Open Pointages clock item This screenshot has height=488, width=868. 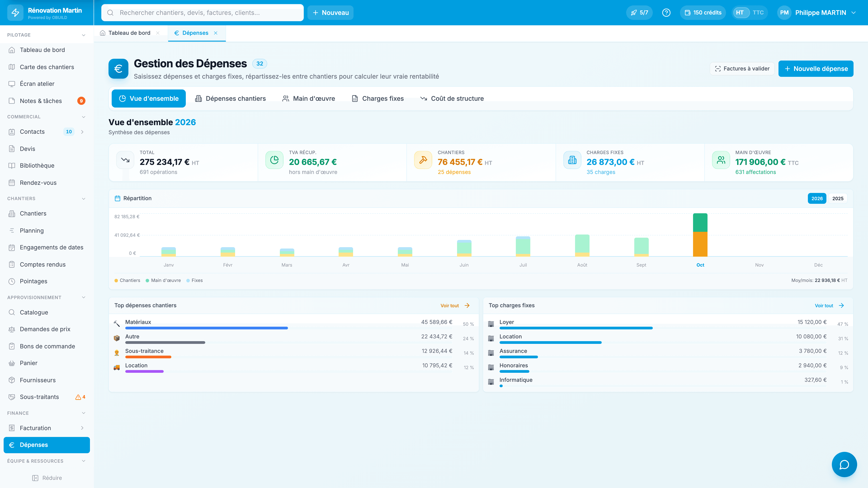click(x=47, y=281)
